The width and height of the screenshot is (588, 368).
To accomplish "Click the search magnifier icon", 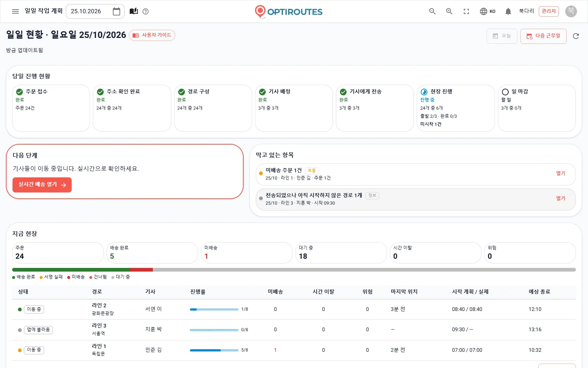I will coord(432,11).
